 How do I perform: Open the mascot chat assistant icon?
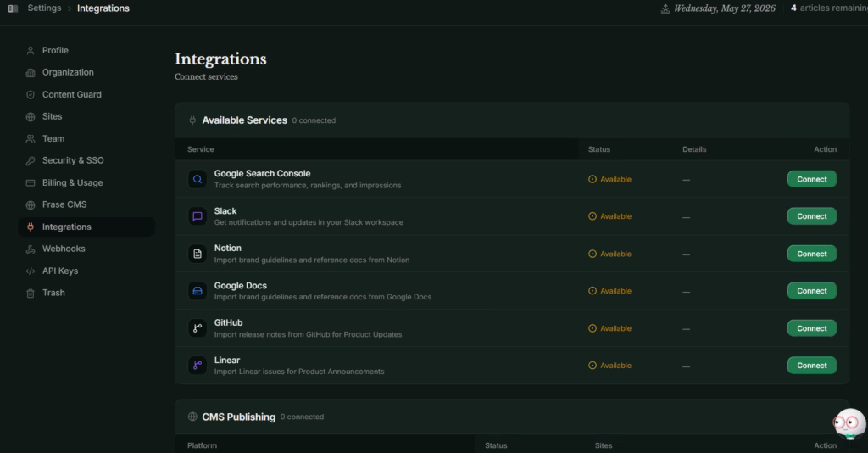tap(849, 423)
